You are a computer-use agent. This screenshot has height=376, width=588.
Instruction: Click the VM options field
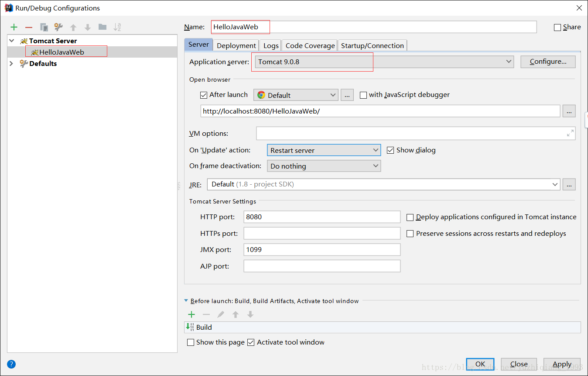click(x=416, y=133)
